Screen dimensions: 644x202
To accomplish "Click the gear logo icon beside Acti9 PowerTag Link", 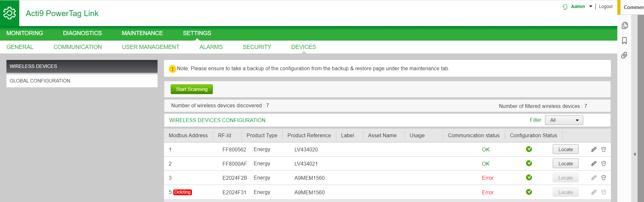I will coord(10,13).
